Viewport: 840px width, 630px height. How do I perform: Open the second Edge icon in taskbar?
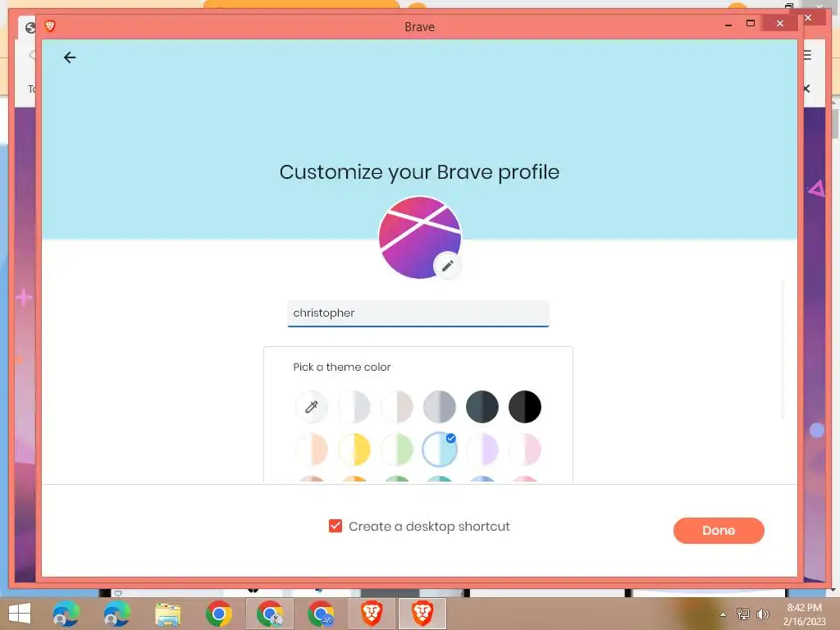click(x=116, y=614)
